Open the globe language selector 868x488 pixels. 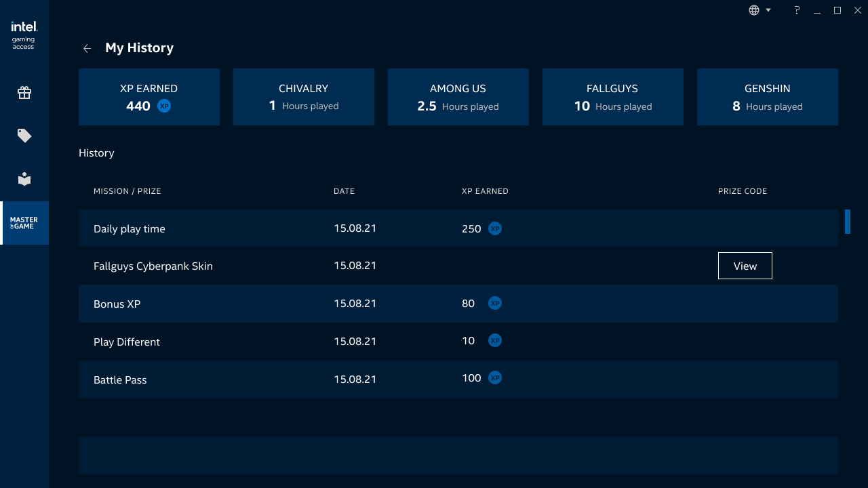tap(754, 10)
